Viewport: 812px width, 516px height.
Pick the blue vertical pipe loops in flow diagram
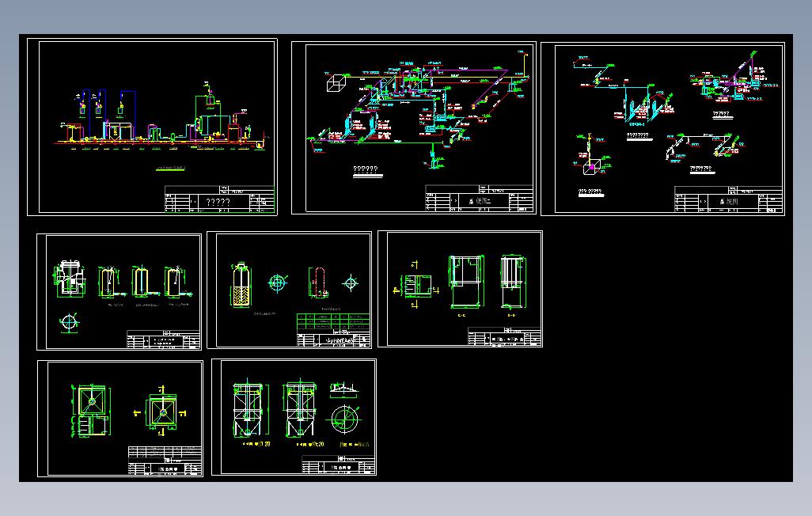pos(107,114)
